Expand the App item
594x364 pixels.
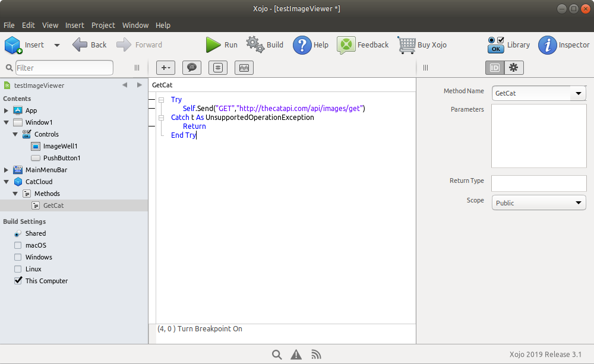[6, 110]
